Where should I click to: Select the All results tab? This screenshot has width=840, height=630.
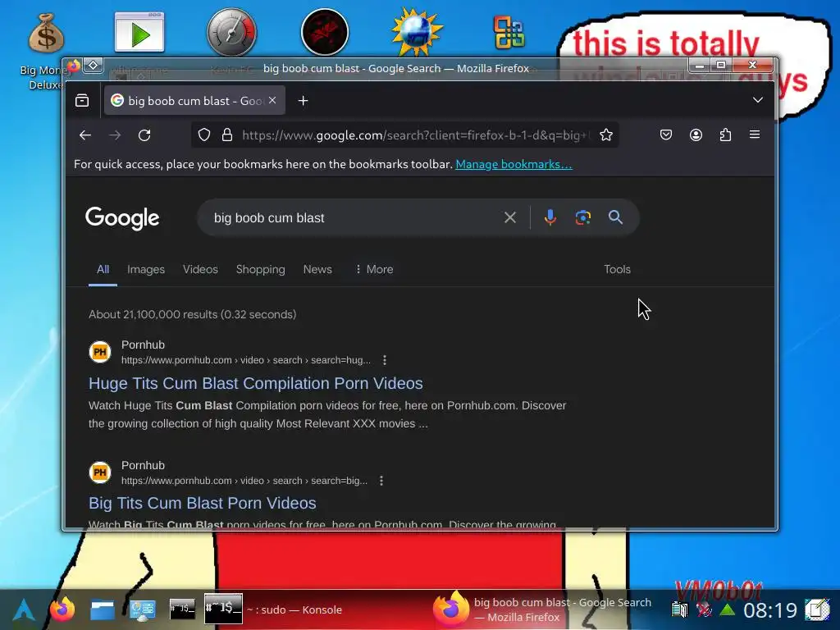(103, 269)
